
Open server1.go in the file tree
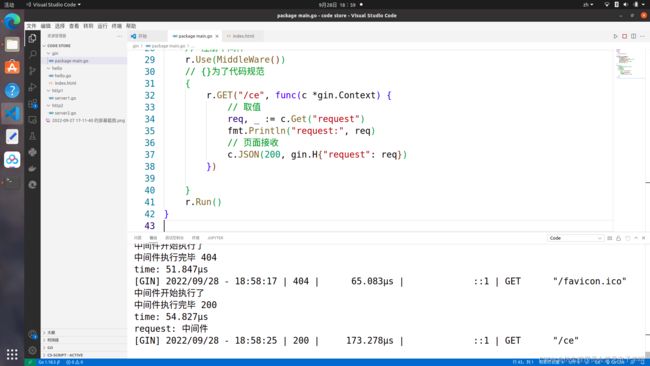84,98
